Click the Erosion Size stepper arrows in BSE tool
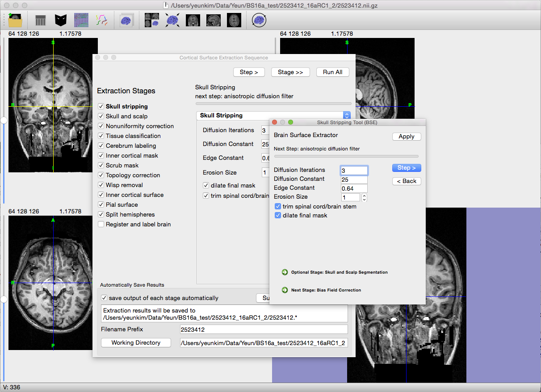The height and width of the screenshot is (392, 541). click(364, 197)
